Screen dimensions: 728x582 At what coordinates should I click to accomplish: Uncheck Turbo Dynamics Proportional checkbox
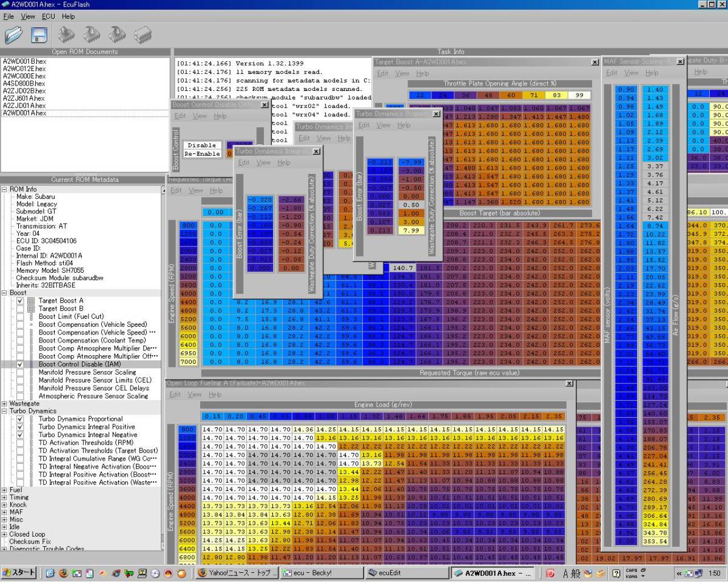[x=20, y=419]
